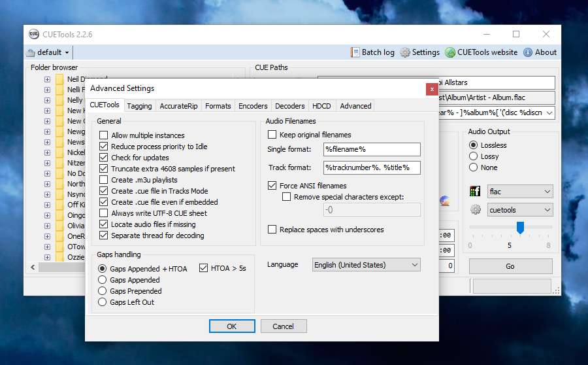Click the CUETools title bar logo

click(x=34, y=34)
